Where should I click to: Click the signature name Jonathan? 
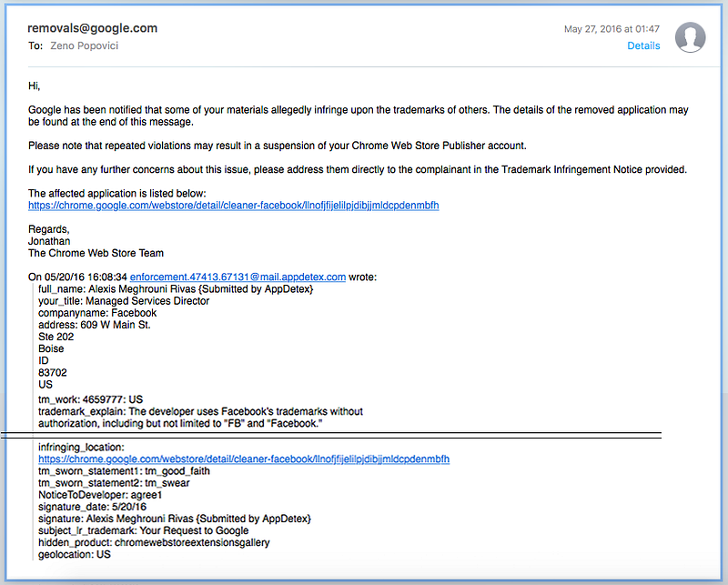[49, 241]
